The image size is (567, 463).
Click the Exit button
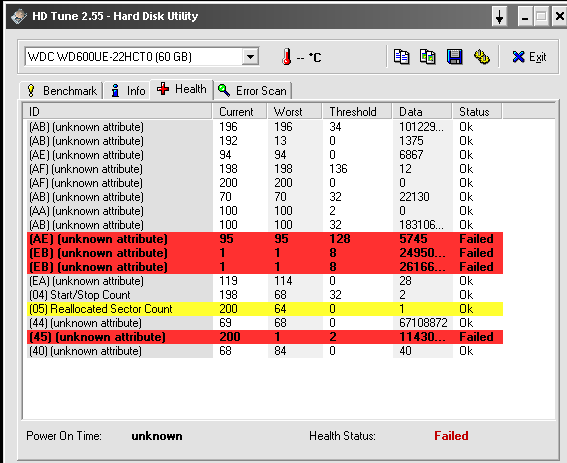click(x=529, y=57)
